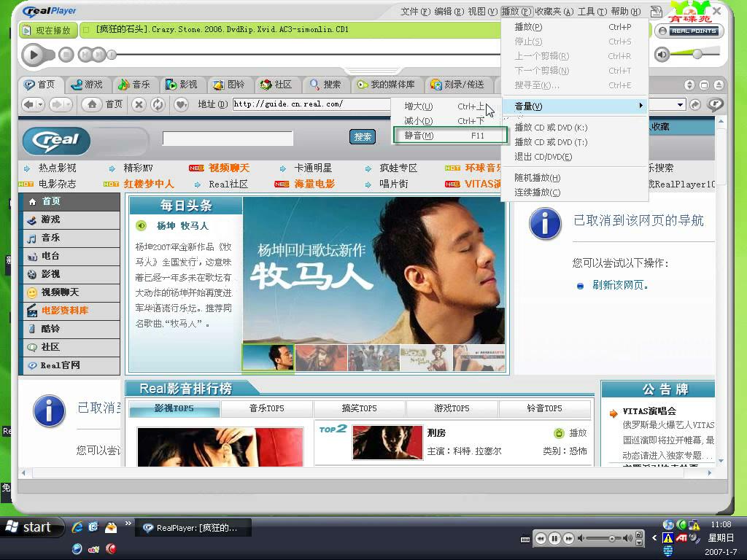Open 我的媒体库 tab
Screen dimensions: 747x560
point(386,85)
